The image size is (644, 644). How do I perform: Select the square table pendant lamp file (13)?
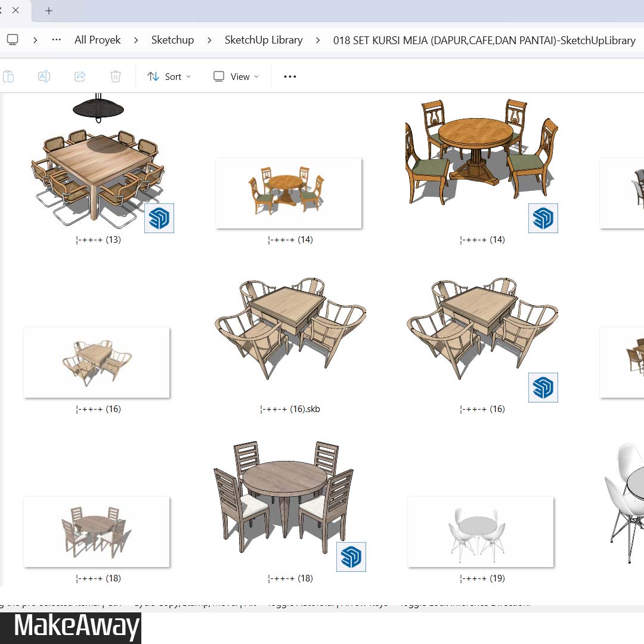(x=98, y=167)
